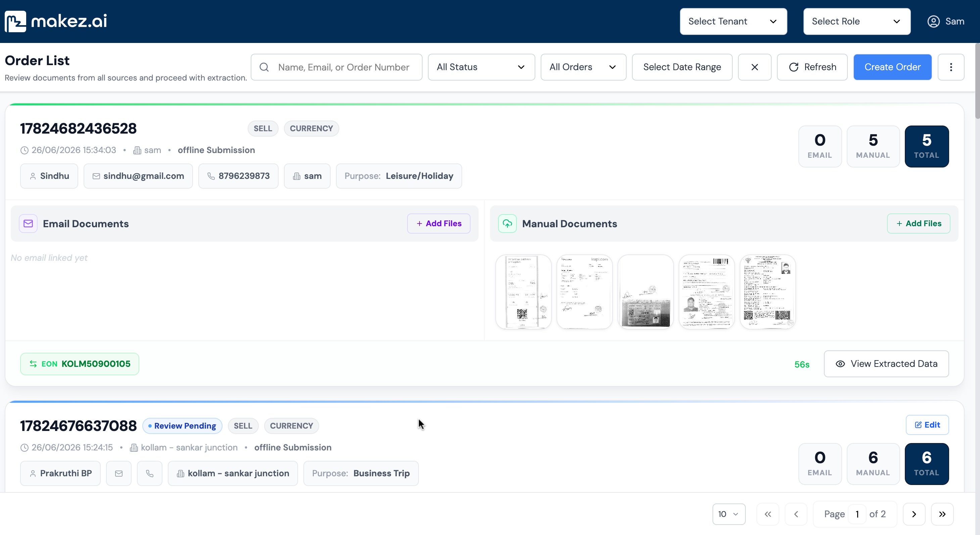Click the sam branch chip

[x=307, y=176]
